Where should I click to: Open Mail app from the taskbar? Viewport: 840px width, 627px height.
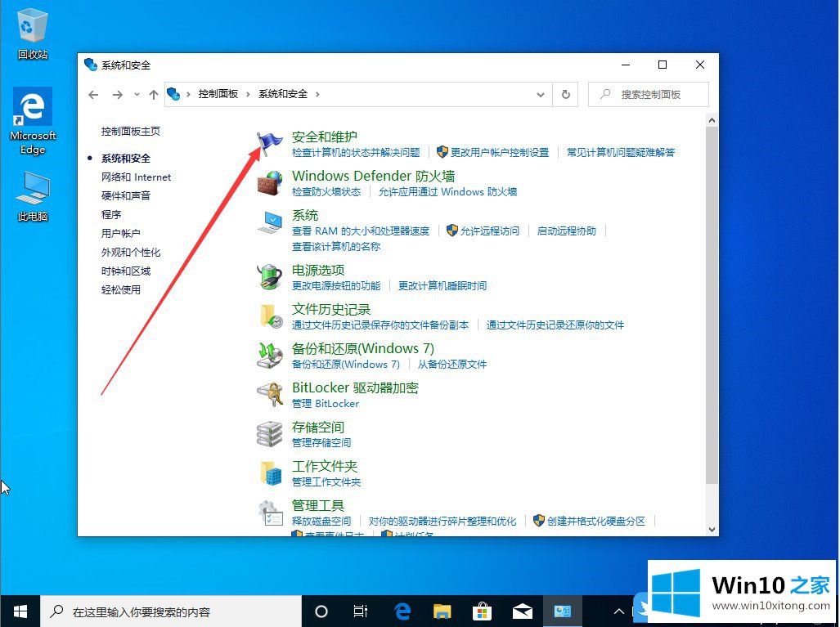coord(523,611)
